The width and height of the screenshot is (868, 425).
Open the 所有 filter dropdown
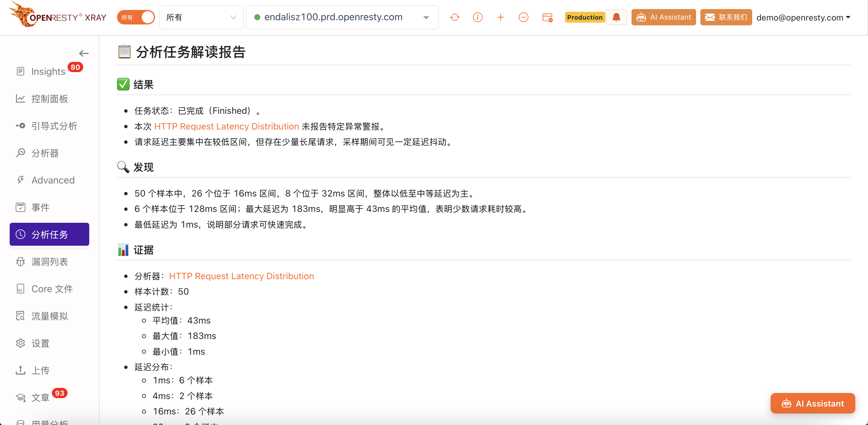point(201,17)
